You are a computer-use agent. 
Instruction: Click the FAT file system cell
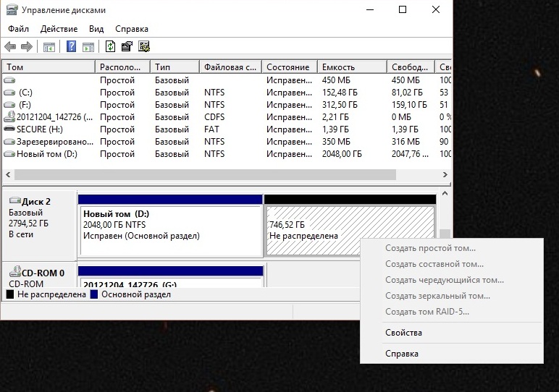[211, 129]
